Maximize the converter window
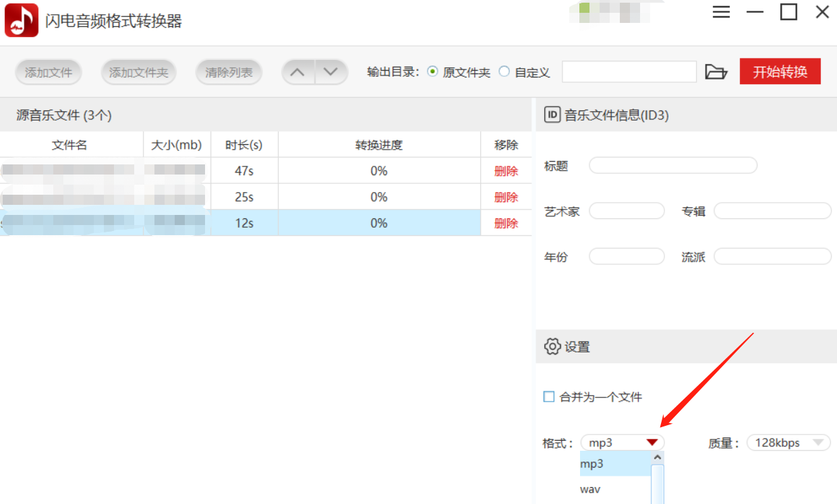This screenshot has height=504, width=837. point(788,11)
